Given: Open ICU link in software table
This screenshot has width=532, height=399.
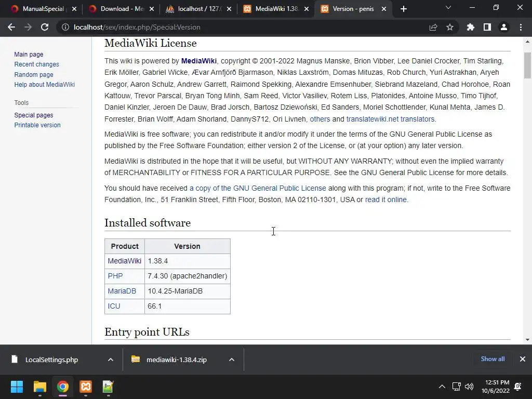Looking at the screenshot, I should 114,306.
